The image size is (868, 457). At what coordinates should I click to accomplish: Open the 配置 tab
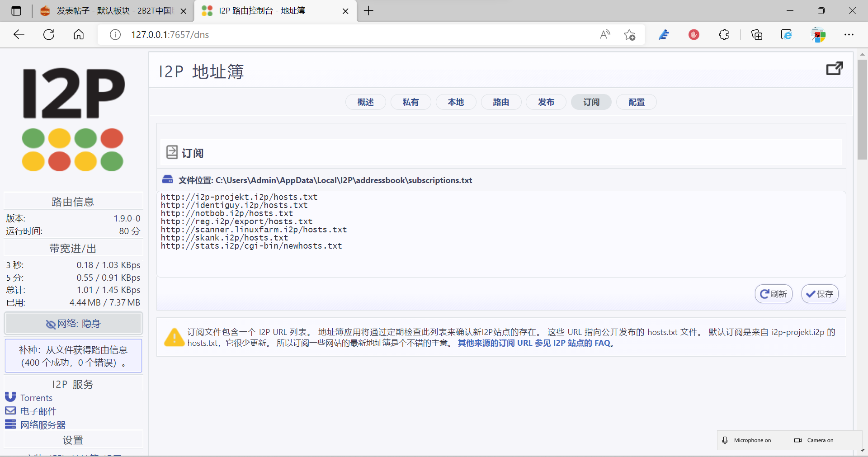(x=637, y=102)
